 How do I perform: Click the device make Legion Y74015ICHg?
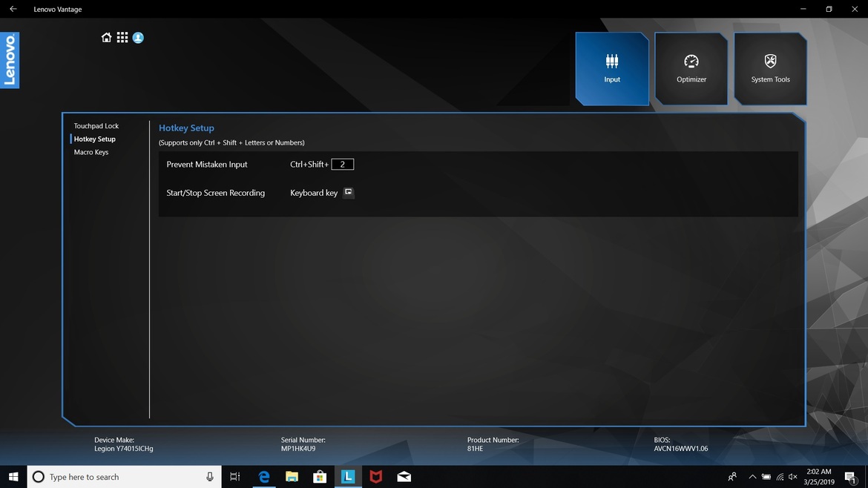pyautogui.click(x=124, y=449)
